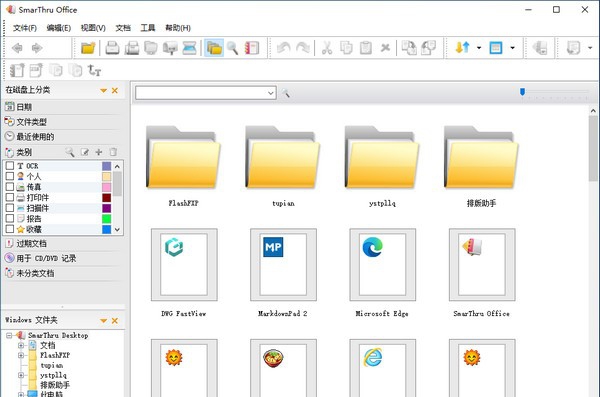Open the 文件(F) menu
Viewport: 600px width, 397px height.
point(25,28)
